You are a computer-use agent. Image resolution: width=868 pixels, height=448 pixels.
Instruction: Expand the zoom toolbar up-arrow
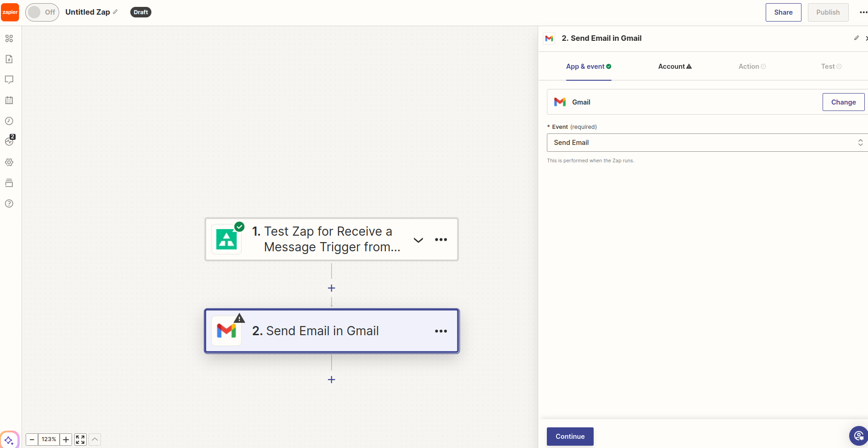(x=95, y=440)
